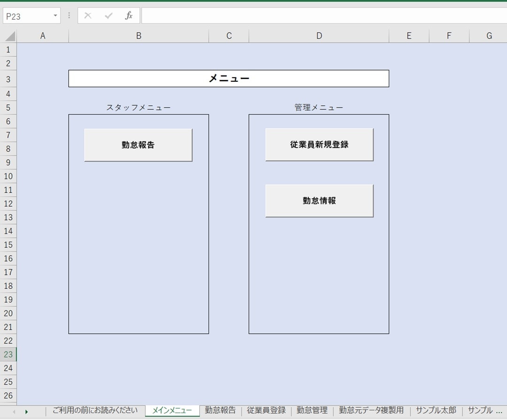Click the スタッフメニュー label
This screenshot has width=507, height=420.
point(138,108)
